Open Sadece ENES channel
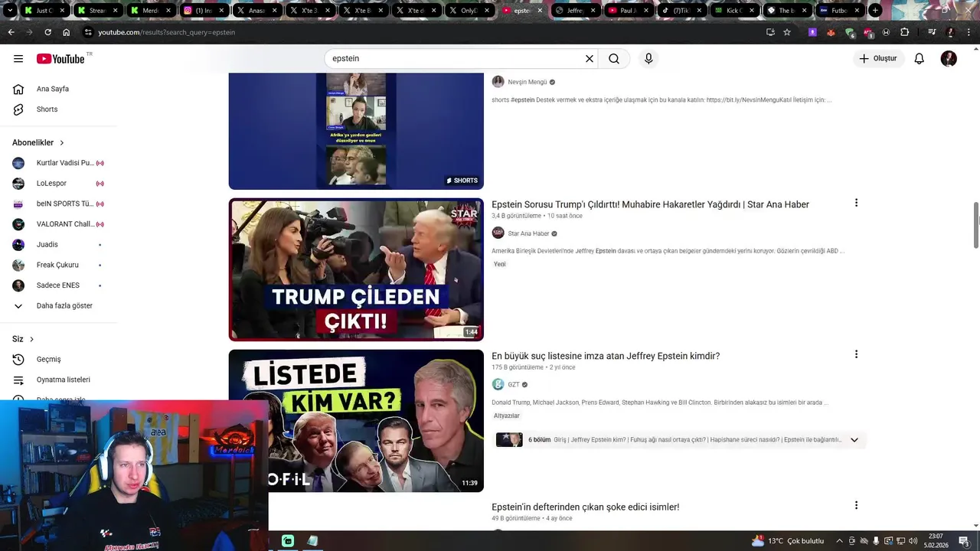The image size is (980, 551). click(58, 285)
